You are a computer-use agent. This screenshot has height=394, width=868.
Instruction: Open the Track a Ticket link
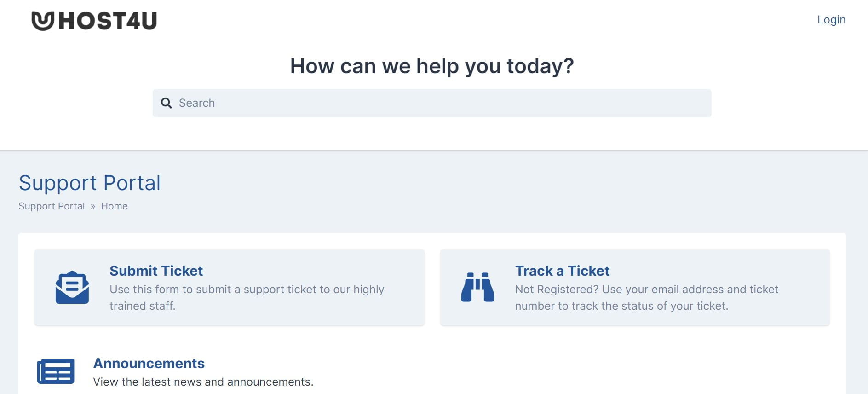tap(562, 271)
